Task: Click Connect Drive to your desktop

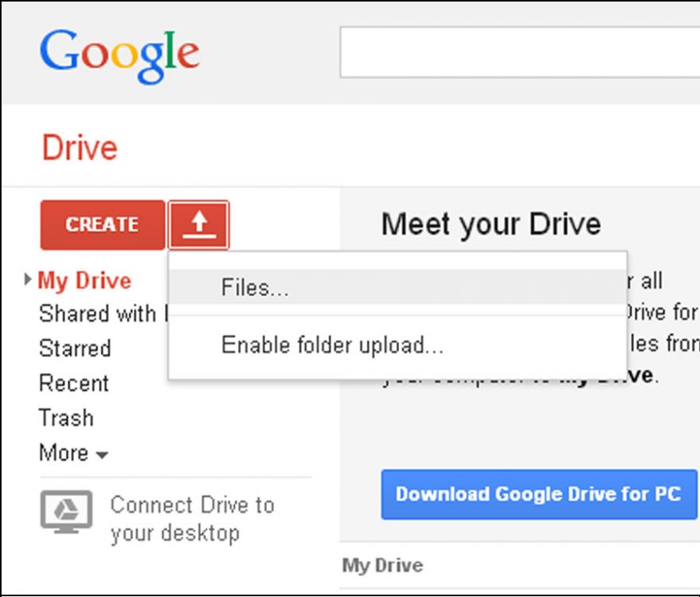Action: [x=193, y=519]
